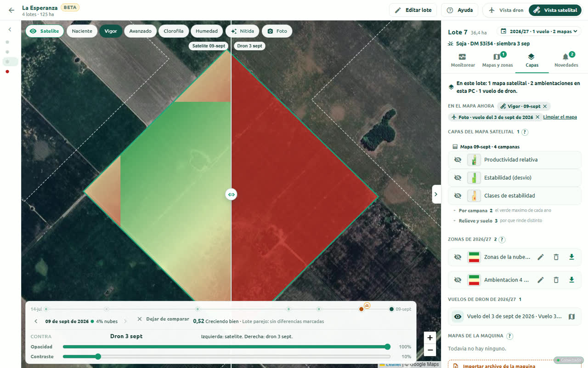Delete the Ambientacion 4 layer

[x=556, y=280]
